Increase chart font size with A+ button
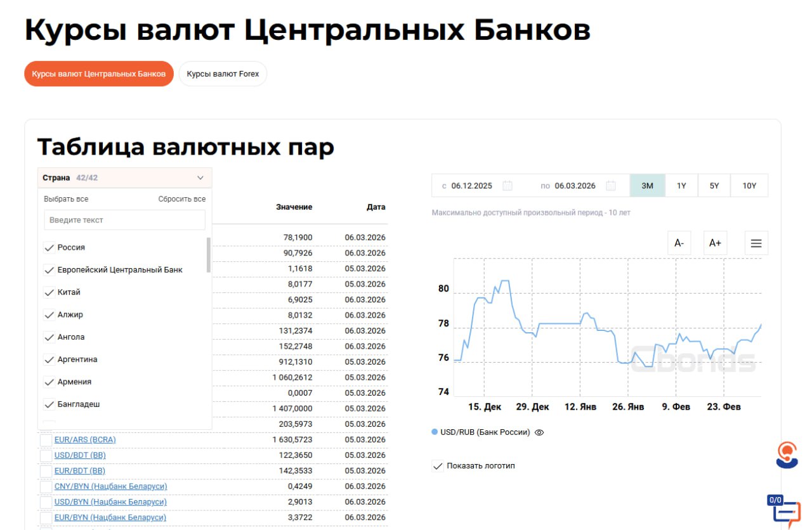Image resolution: width=812 pixels, height=530 pixels. pyautogui.click(x=715, y=243)
